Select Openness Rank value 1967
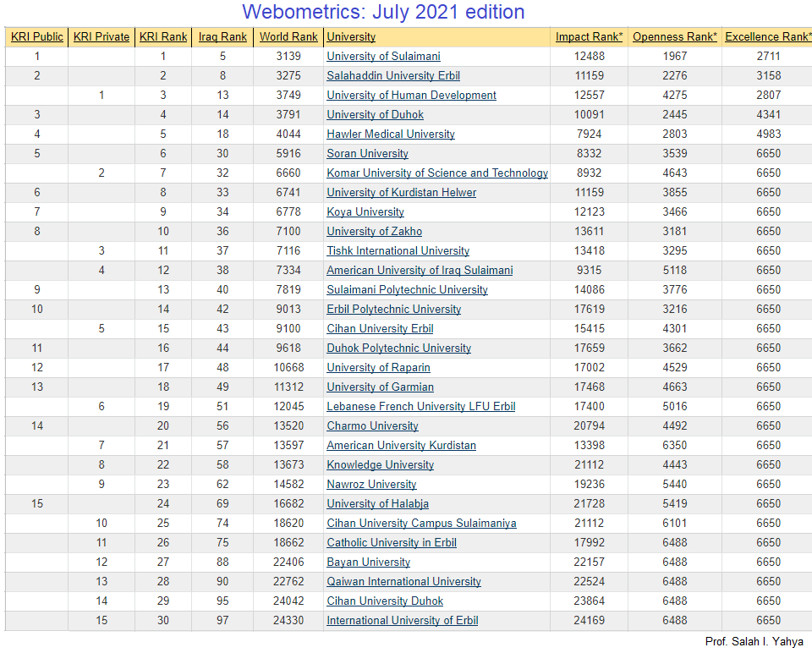 (675, 57)
